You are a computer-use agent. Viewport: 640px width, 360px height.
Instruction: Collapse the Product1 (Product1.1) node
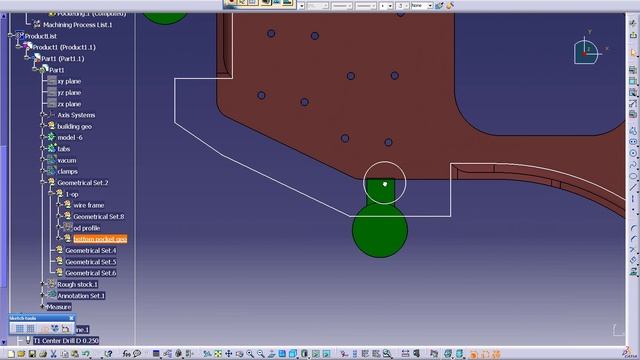coord(18,47)
